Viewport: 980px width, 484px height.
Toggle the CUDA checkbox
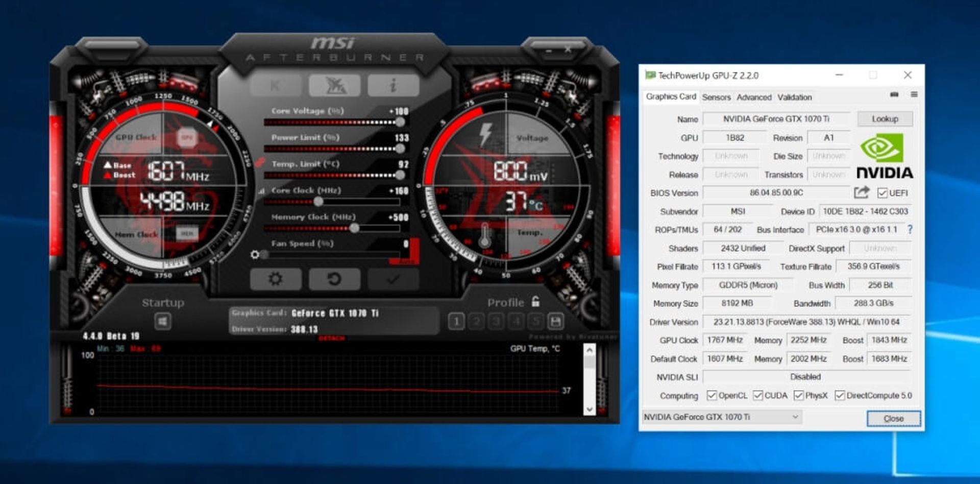tap(758, 395)
